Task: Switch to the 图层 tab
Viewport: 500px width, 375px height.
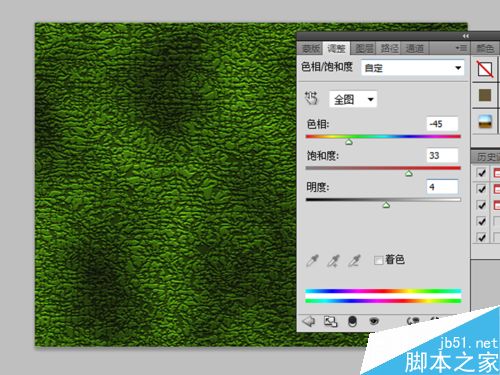Action: tap(364, 49)
